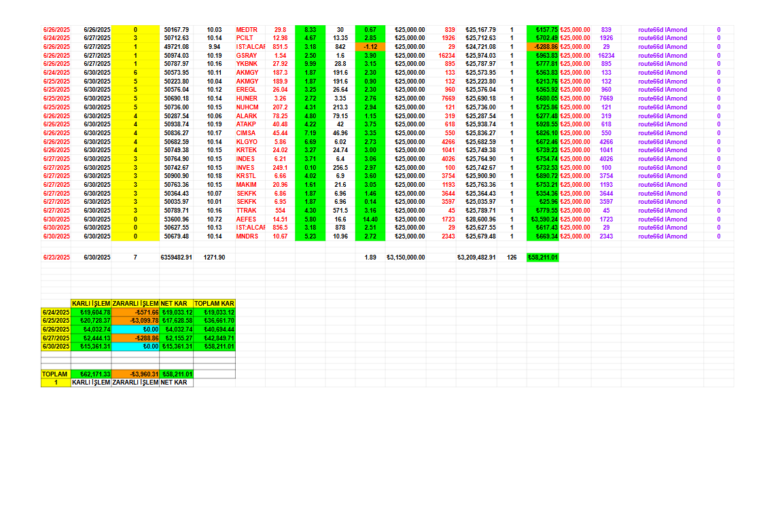
Task: Select the yellow TOPLAM label cell
Action: pyautogui.click(x=56, y=374)
